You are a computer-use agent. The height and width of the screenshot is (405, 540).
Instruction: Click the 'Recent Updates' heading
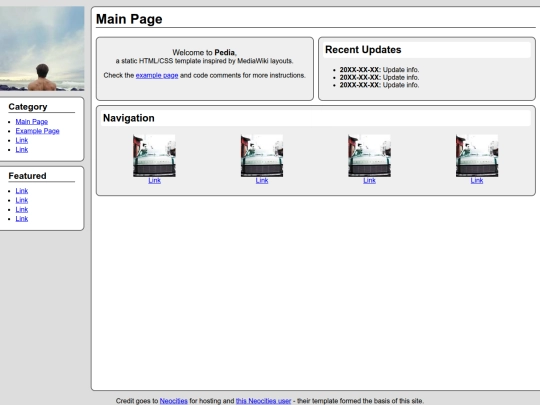[x=363, y=50]
